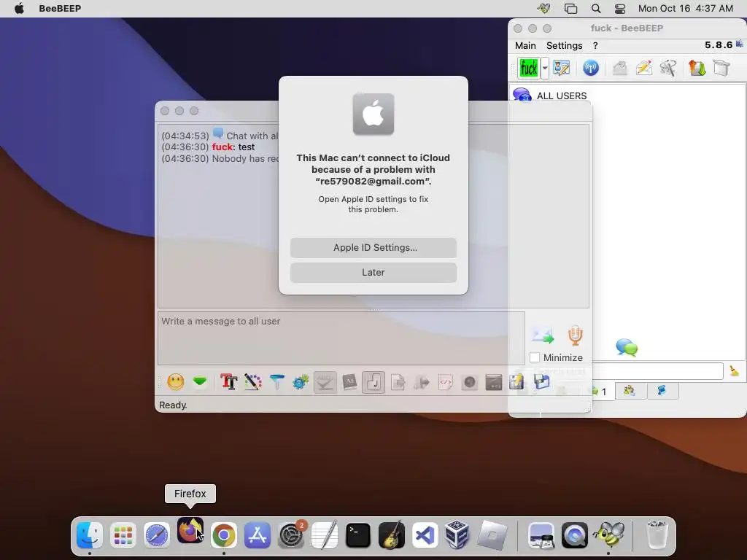Click the dark window screenshot icon in chat toolbar
Viewport: 747px width, 560px height.
coord(494,382)
